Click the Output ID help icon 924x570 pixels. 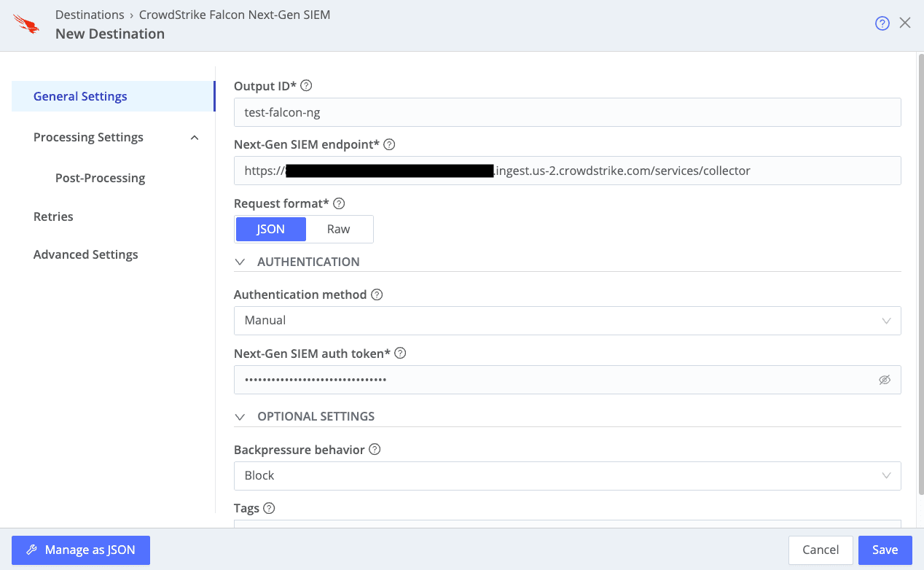click(306, 85)
